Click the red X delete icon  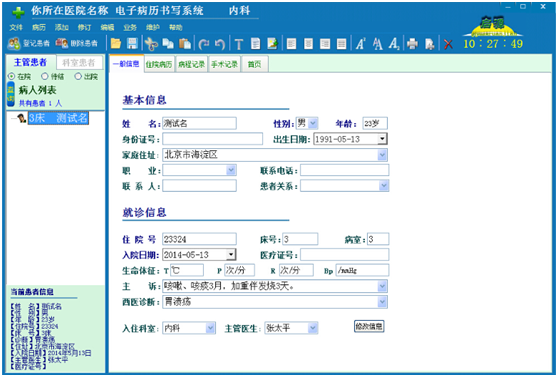(448, 44)
